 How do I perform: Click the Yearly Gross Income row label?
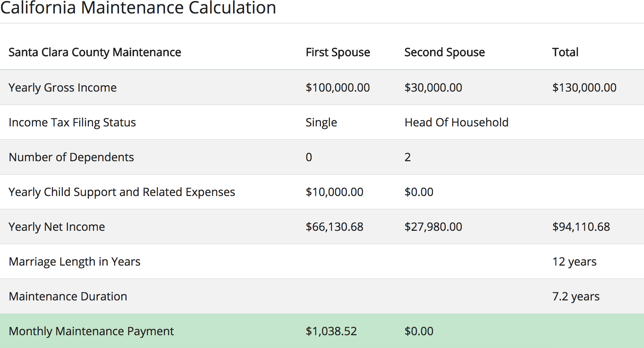[x=63, y=87]
